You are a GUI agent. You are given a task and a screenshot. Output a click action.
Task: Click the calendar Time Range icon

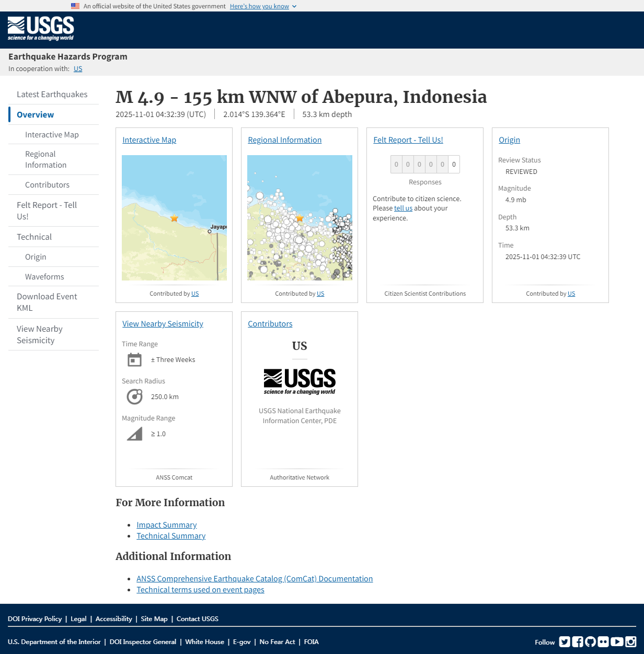134,360
